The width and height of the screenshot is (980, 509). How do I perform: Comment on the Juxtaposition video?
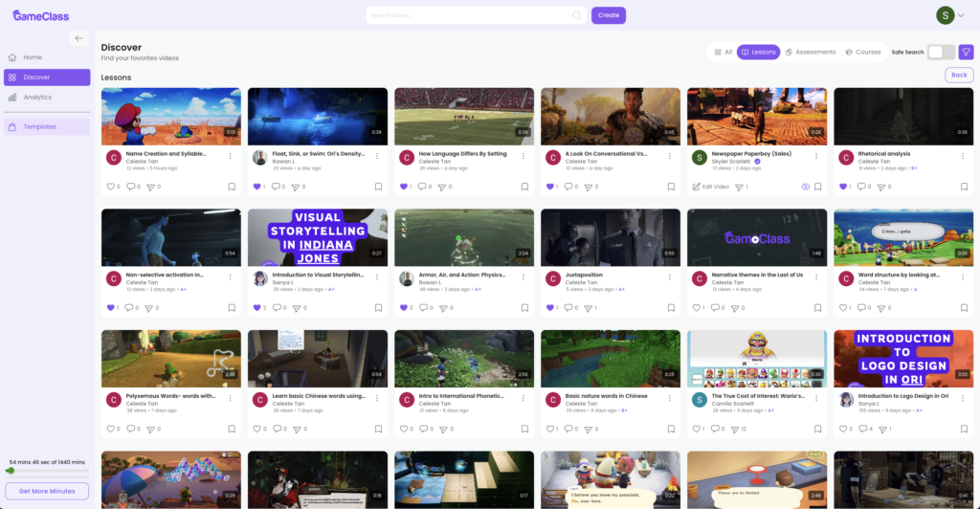568,308
